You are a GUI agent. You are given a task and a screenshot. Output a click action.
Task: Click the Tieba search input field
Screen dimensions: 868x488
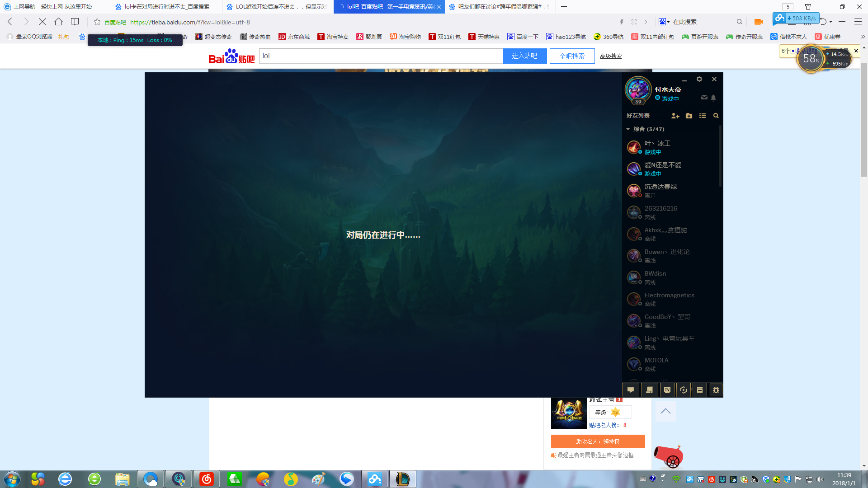point(381,56)
